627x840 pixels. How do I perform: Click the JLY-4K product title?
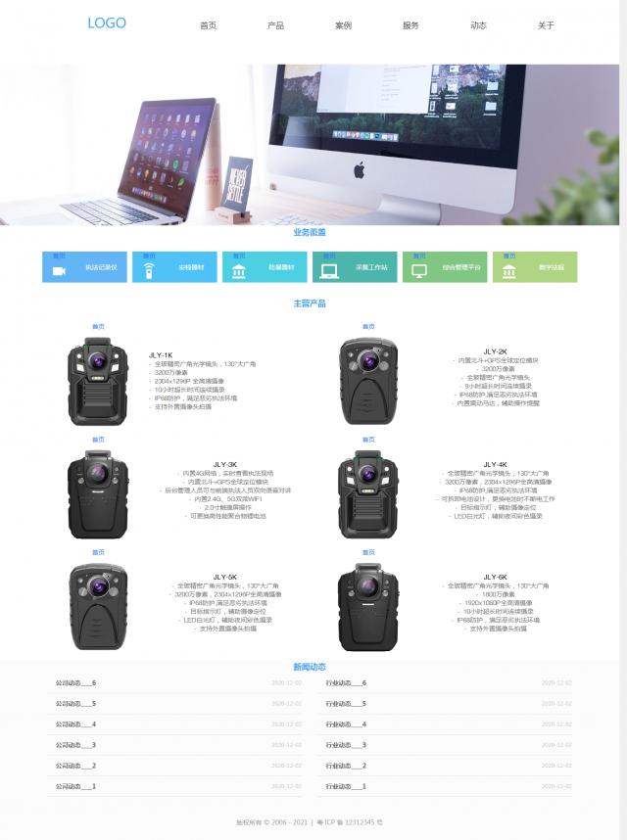pos(495,464)
